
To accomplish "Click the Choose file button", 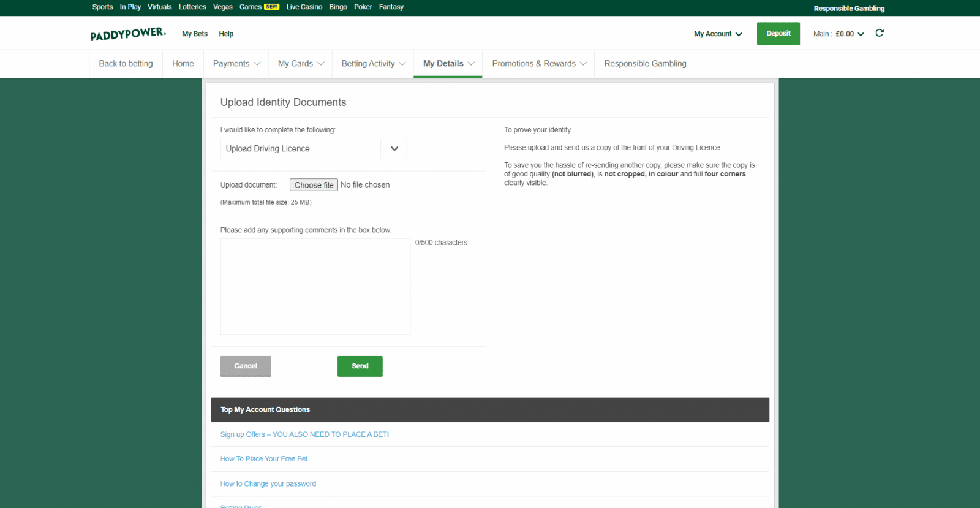I will click(x=314, y=185).
